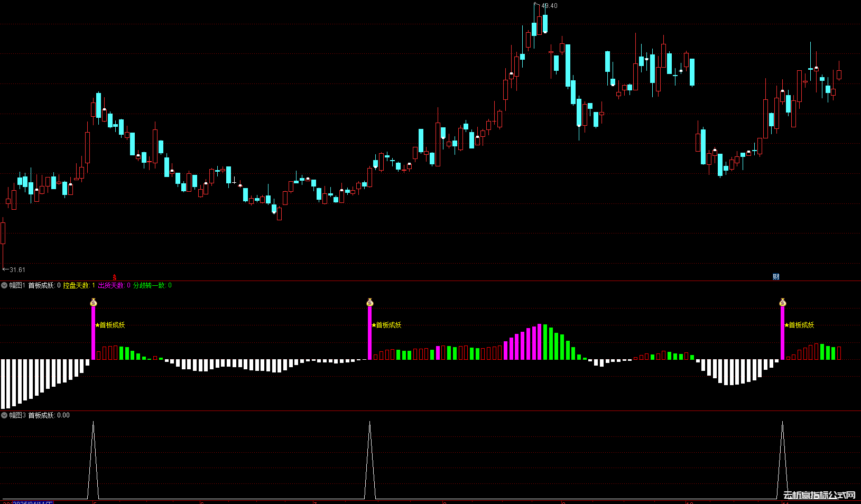Select the green 分歧转一致 indicator label
The height and width of the screenshot is (504, 861).
150,285
